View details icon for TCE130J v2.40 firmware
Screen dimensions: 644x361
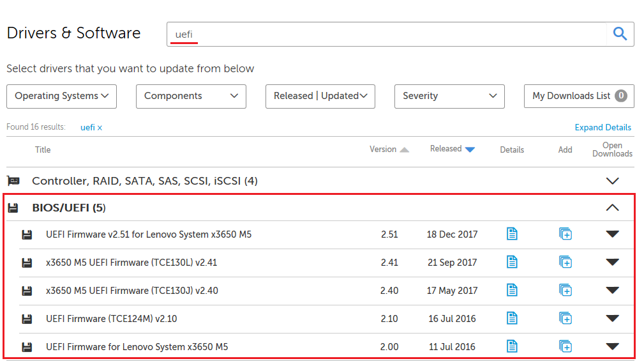(512, 290)
